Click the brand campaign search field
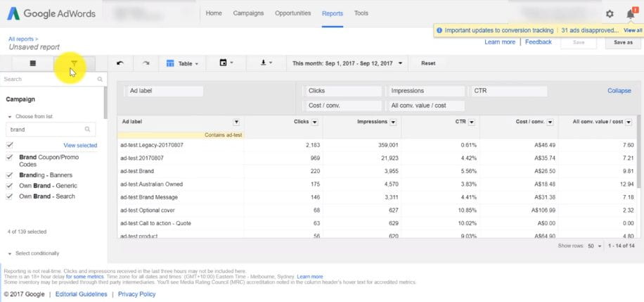644x302 pixels. 51,130
